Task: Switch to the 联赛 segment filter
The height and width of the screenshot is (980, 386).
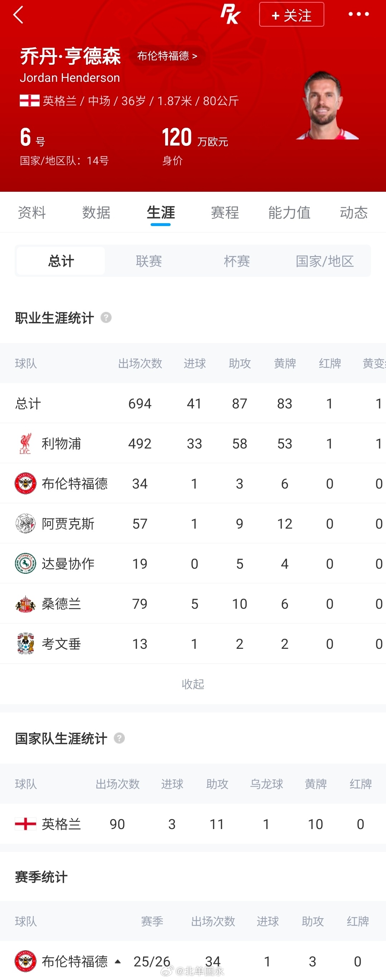Action: pos(149,261)
